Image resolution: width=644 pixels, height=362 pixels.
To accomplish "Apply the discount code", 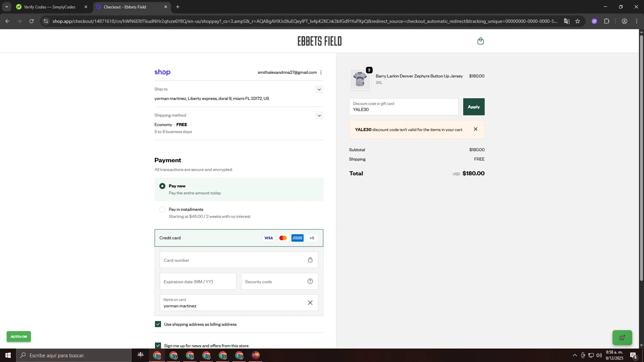I will (x=474, y=107).
